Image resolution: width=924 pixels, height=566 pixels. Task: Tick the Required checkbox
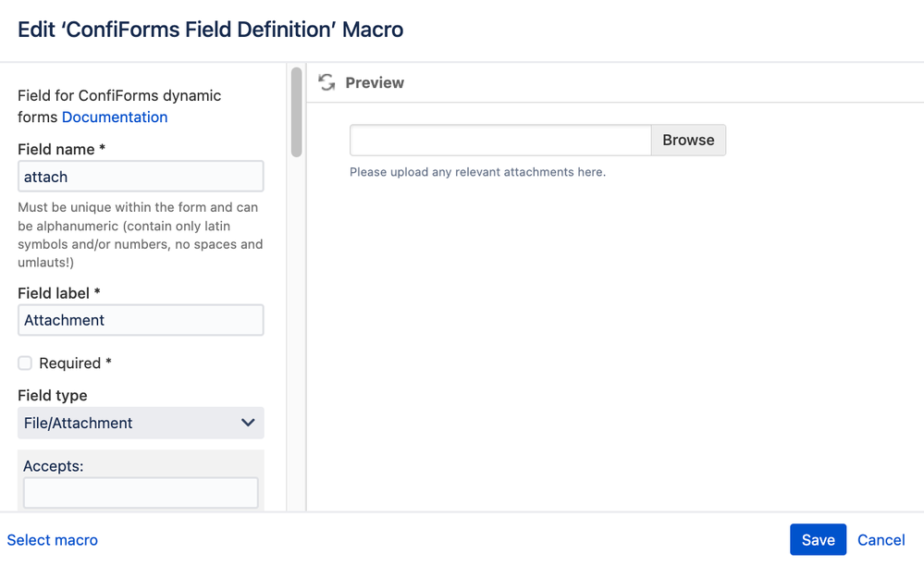coord(25,363)
